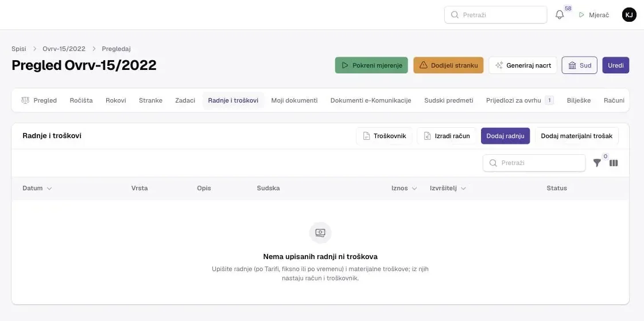Click Dodaj radnju button

tap(505, 136)
